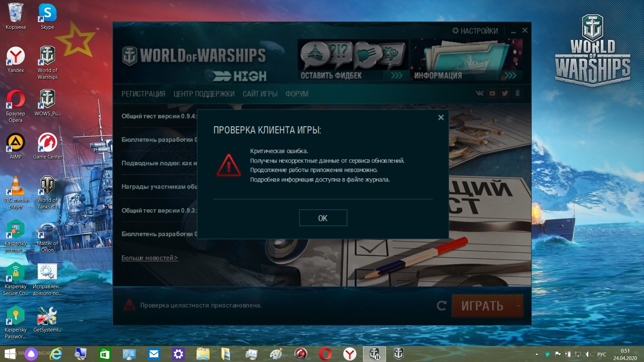Open YouTube social icon in launcher
Viewport: 644px width, 362px height.
coord(492,94)
